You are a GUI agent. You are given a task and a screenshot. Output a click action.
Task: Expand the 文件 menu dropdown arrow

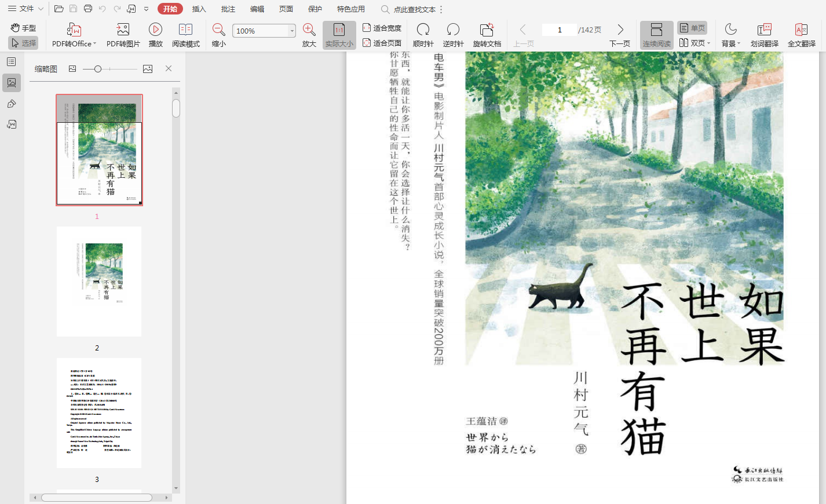tap(41, 9)
